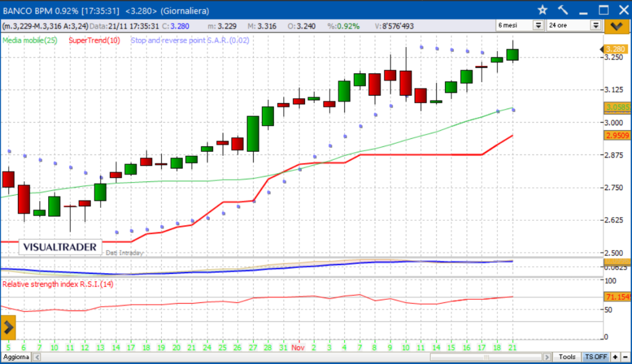Screen dimensions: 632x364
Task: Select Stop and reverse point S.A.R. label
Action: point(190,40)
